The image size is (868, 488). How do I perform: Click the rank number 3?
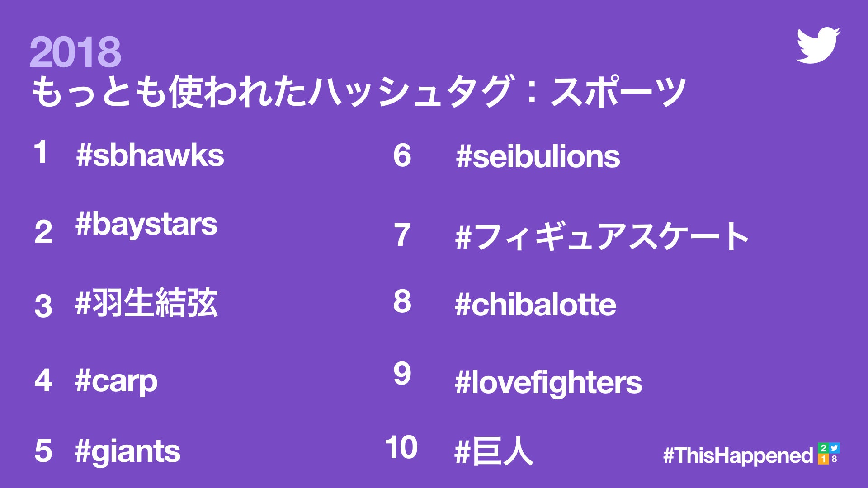[x=43, y=306]
